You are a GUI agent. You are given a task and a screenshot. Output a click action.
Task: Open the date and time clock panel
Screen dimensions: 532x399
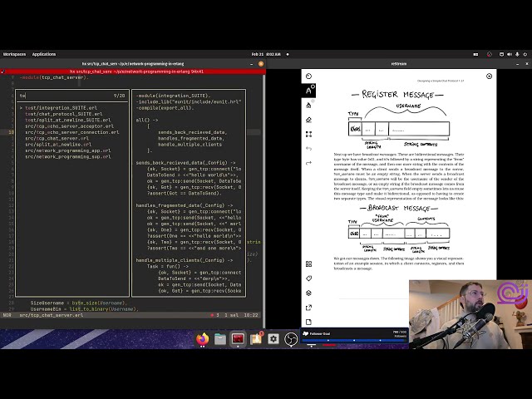(x=266, y=54)
